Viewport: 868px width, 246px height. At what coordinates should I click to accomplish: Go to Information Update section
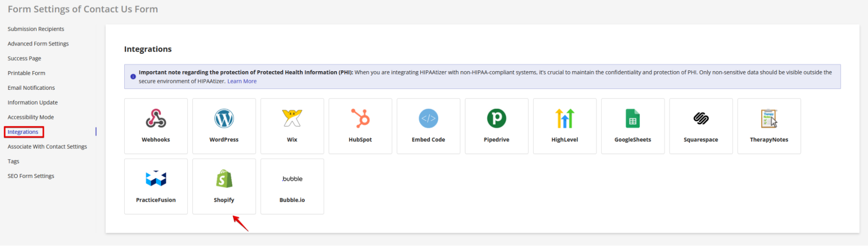[33, 103]
